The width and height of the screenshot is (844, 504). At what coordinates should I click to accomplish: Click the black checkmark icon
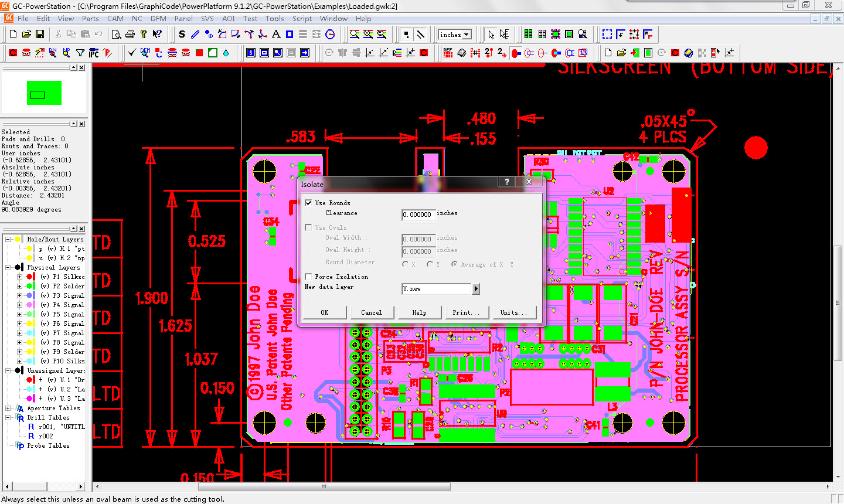(x=132, y=53)
